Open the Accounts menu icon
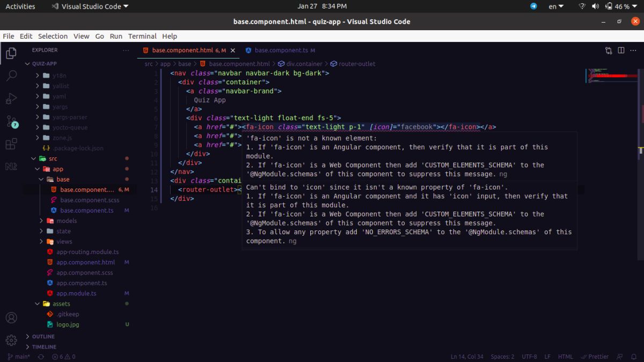This screenshot has width=644, height=362. point(11,318)
